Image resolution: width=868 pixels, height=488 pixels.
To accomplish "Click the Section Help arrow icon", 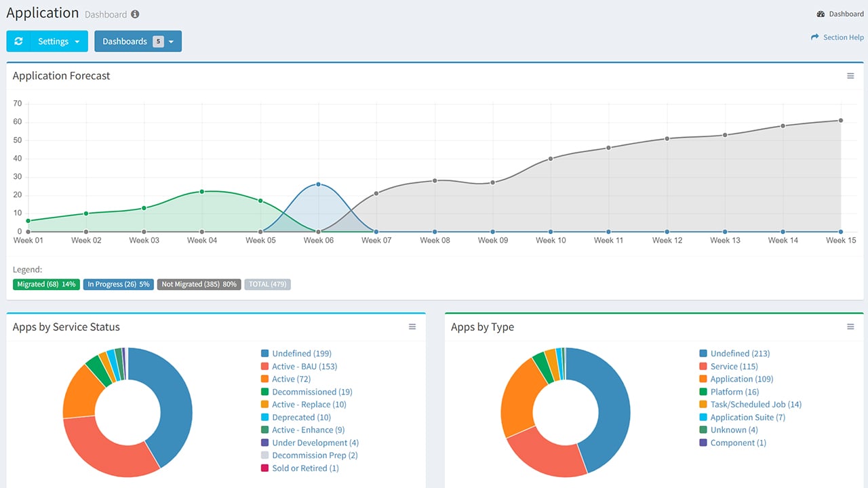I will (815, 37).
